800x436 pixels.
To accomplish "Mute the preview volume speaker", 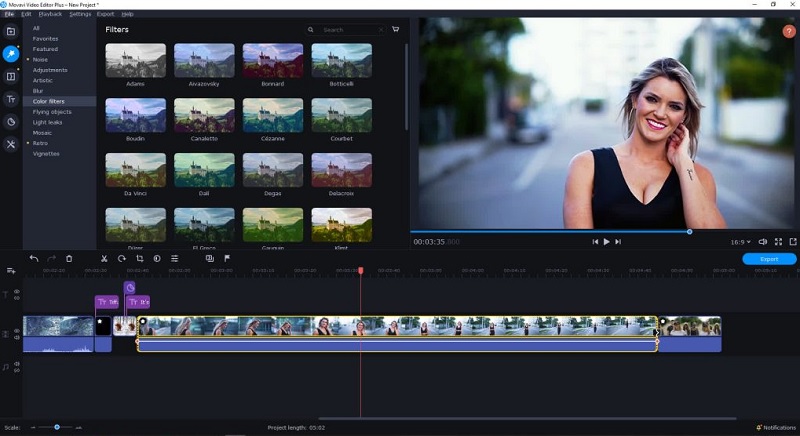I will [x=763, y=242].
